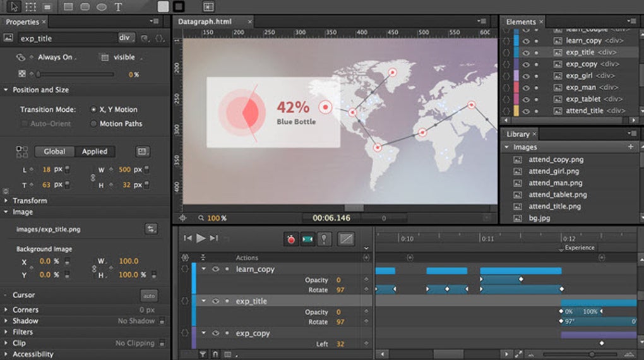
Task: Collapse the exp_title track in timeline
Action: 203,301
